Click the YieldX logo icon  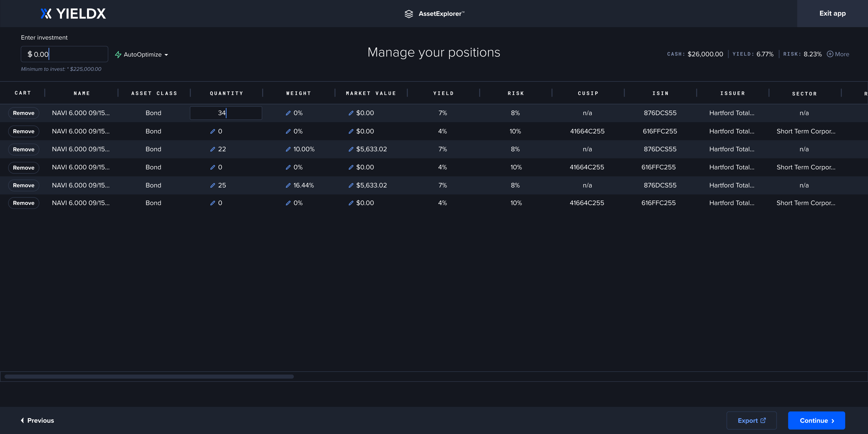coord(46,14)
